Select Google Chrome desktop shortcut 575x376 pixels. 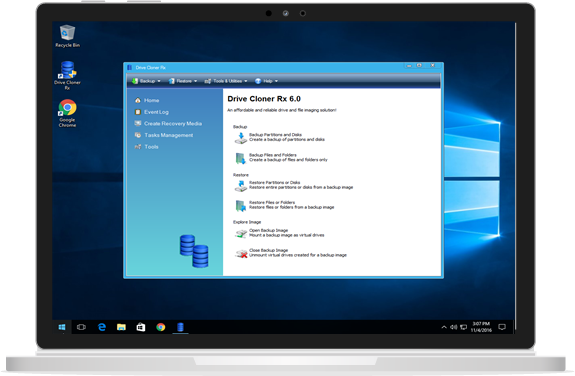67,113
